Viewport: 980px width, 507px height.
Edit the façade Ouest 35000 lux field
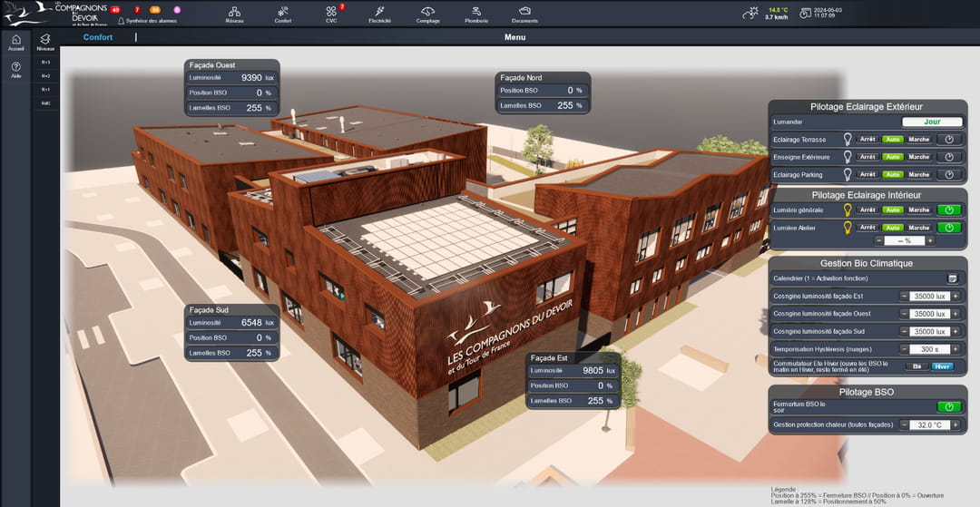click(x=930, y=314)
